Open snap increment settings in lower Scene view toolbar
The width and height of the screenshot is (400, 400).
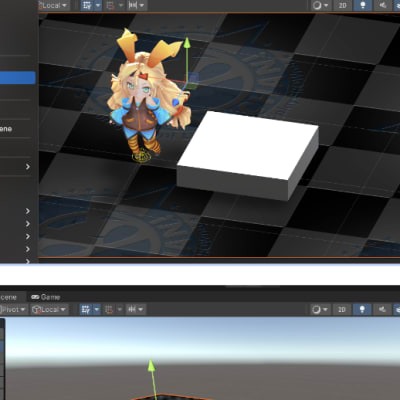click(x=136, y=310)
